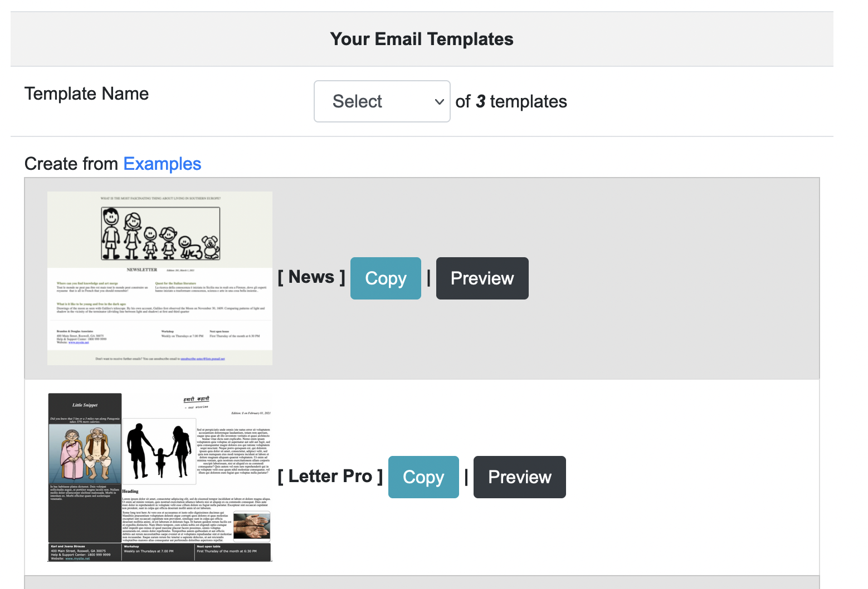Open the Letter Pro template thumbnail

pos(159,476)
